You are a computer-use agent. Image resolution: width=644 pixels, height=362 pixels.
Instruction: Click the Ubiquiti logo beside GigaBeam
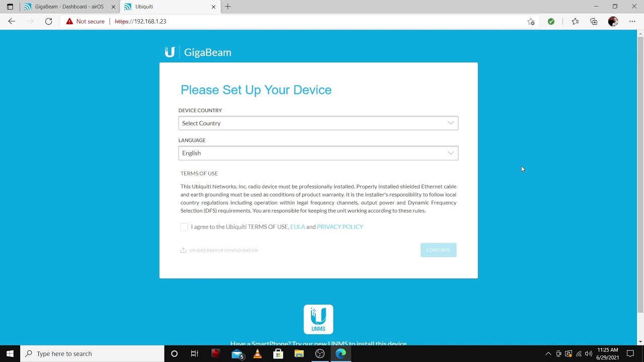(170, 52)
